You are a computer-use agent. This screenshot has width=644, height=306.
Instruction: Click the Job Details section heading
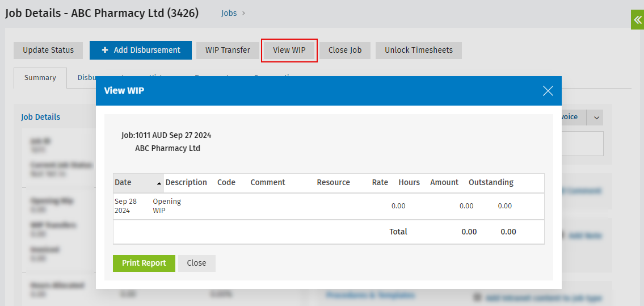(41, 117)
